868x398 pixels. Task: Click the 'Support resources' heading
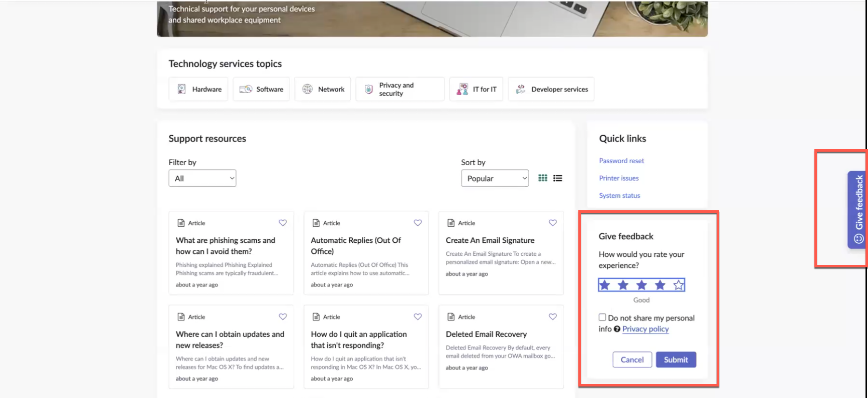pyautogui.click(x=207, y=139)
